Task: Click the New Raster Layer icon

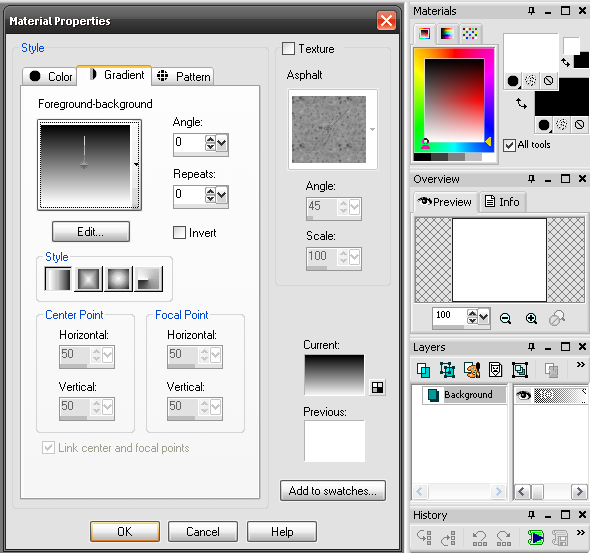Action: [x=423, y=370]
